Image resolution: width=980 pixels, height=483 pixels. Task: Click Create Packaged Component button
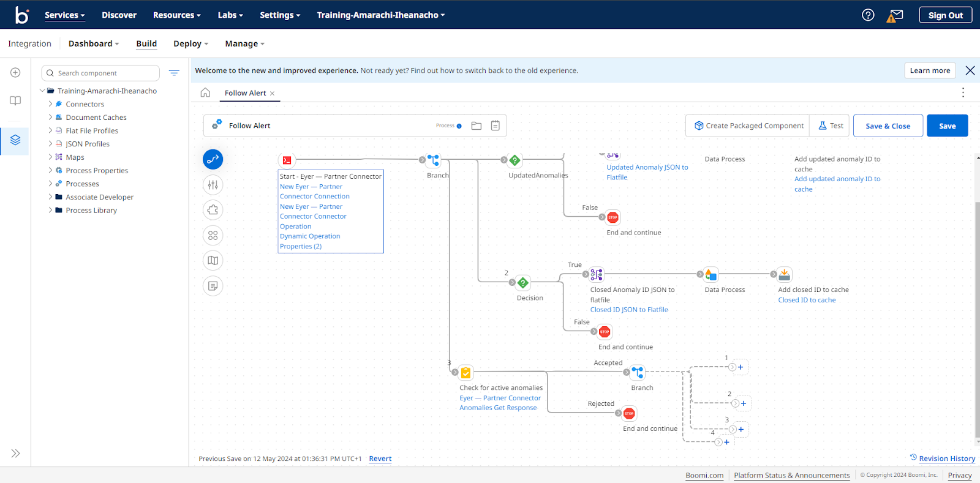click(747, 125)
